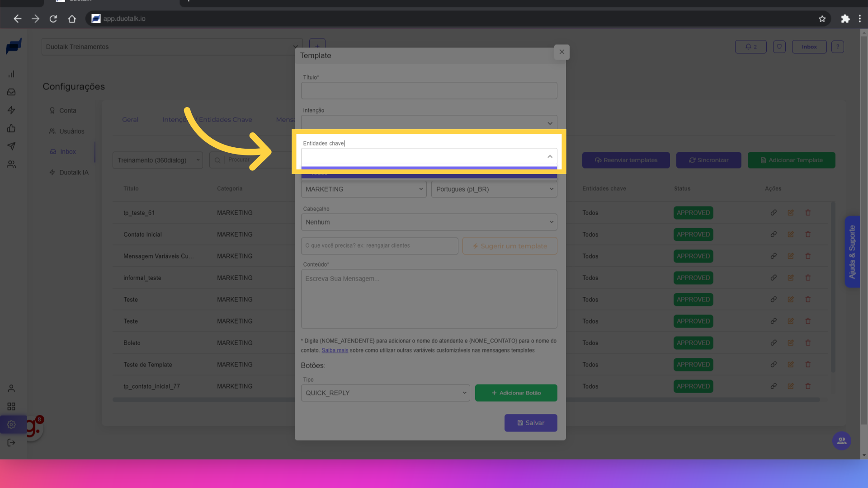868x488 pixels.
Task: Open the Duotalk IA settings menu item
Action: coord(69,172)
